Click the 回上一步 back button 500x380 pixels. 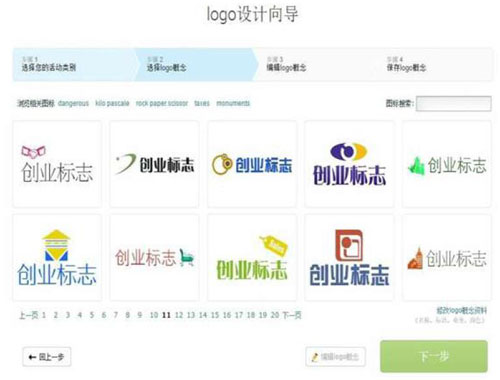tap(47, 357)
